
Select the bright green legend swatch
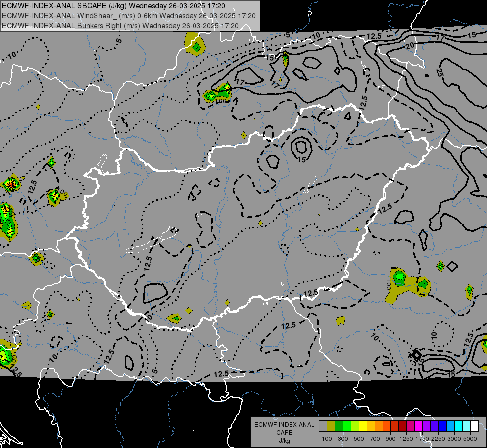347,426
